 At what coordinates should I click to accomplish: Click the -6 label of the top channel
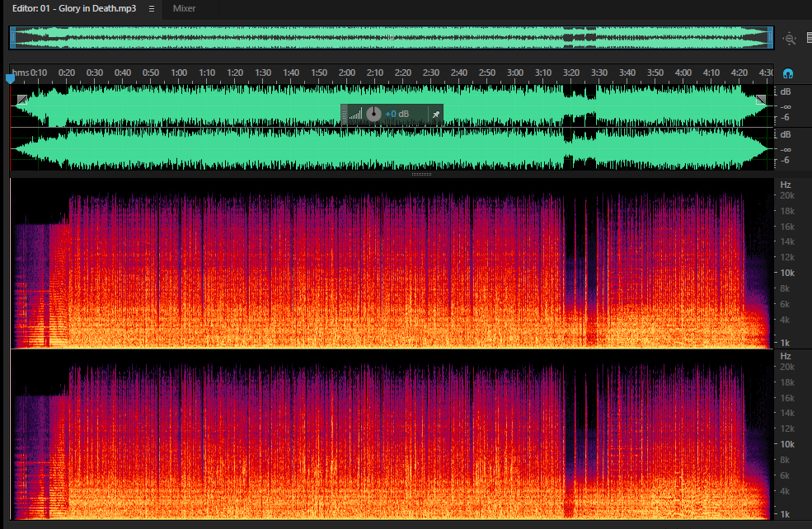click(x=785, y=118)
